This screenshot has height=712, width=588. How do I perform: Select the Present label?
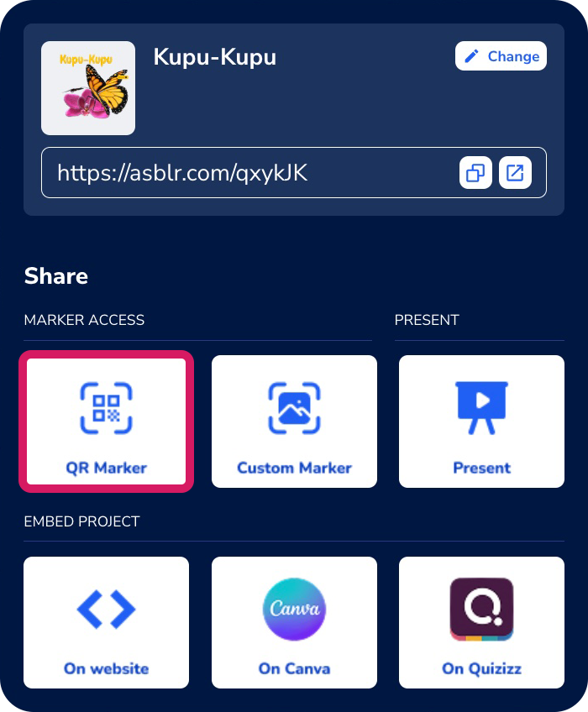coord(481,468)
